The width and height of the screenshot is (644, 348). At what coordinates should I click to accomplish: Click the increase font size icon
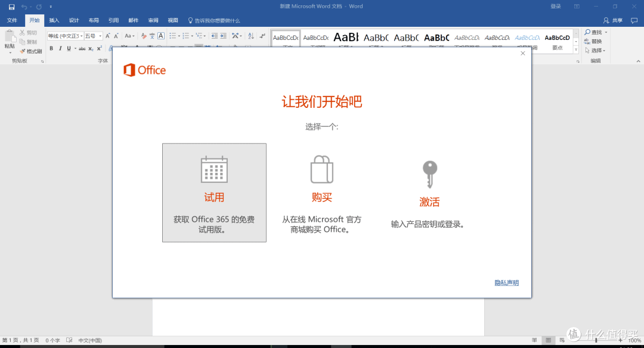[107, 36]
